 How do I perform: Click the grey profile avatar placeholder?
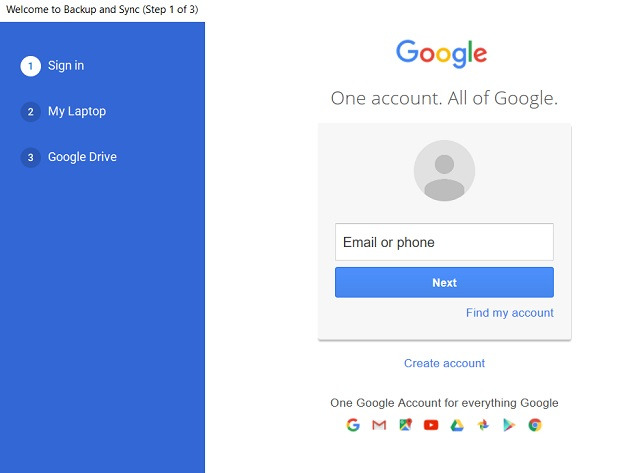444,171
